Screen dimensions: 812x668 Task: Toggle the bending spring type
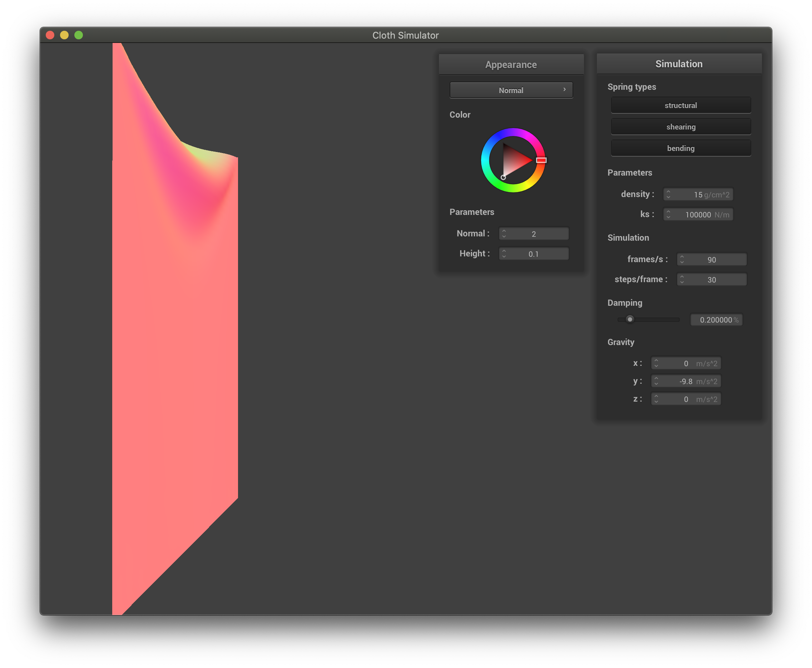point(680,148)
